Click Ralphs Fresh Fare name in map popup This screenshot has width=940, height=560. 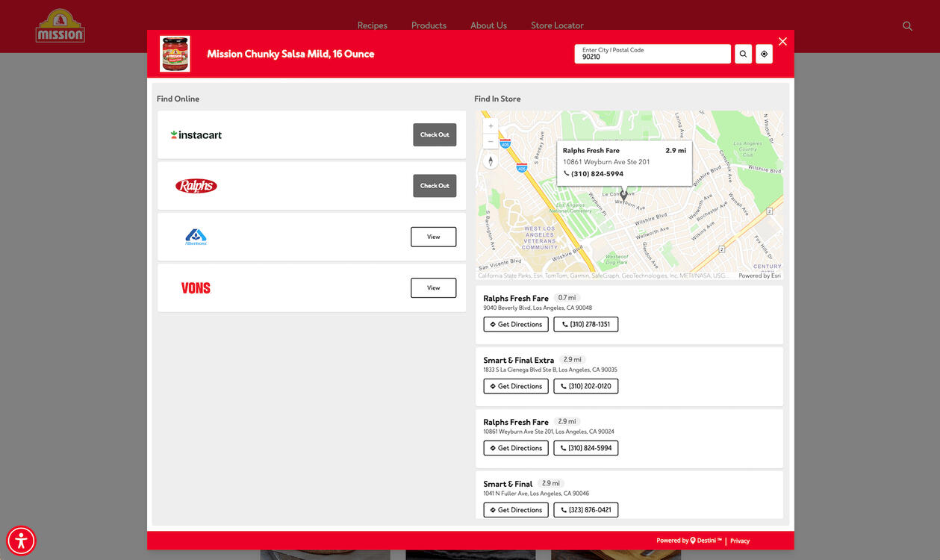(x=591, y=151)
